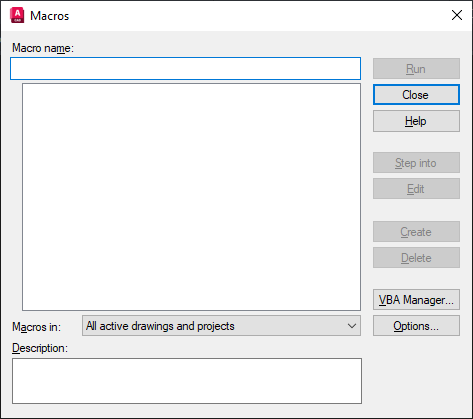Click the Macros title bar text
The width and height of the screenshot is (473, 419).
point(50,16)
